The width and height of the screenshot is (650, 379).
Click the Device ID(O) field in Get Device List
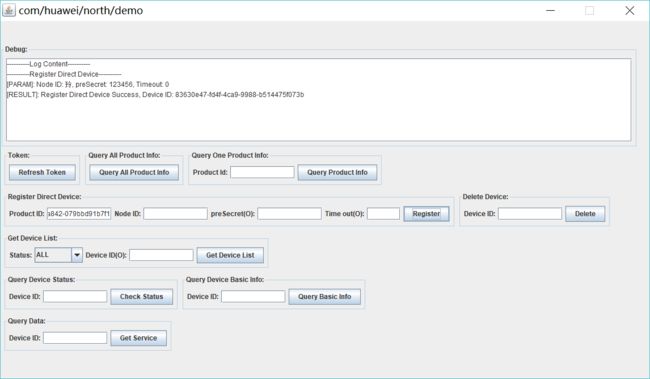click(x=161, y=255)
